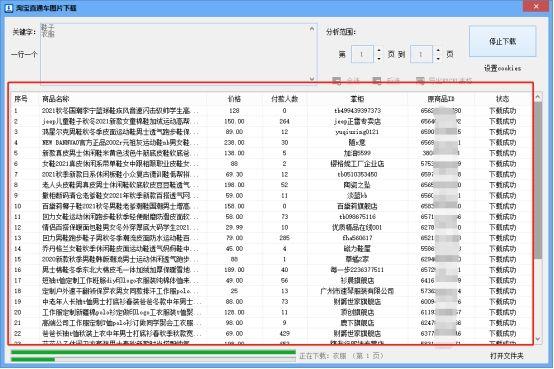Select row 2 jeep儿童鞋子 item
The width and height of the screenshot is (554, 369).
271,121
